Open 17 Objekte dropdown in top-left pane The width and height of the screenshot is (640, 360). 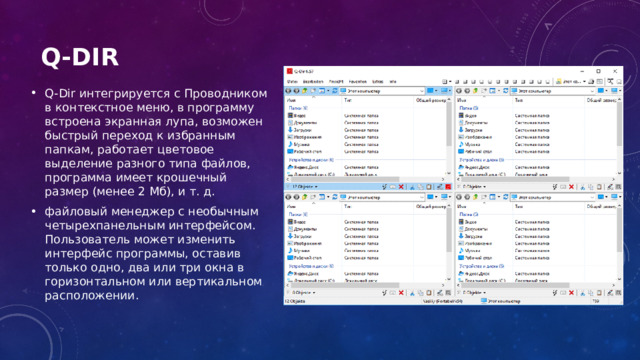tap(305, 187)
